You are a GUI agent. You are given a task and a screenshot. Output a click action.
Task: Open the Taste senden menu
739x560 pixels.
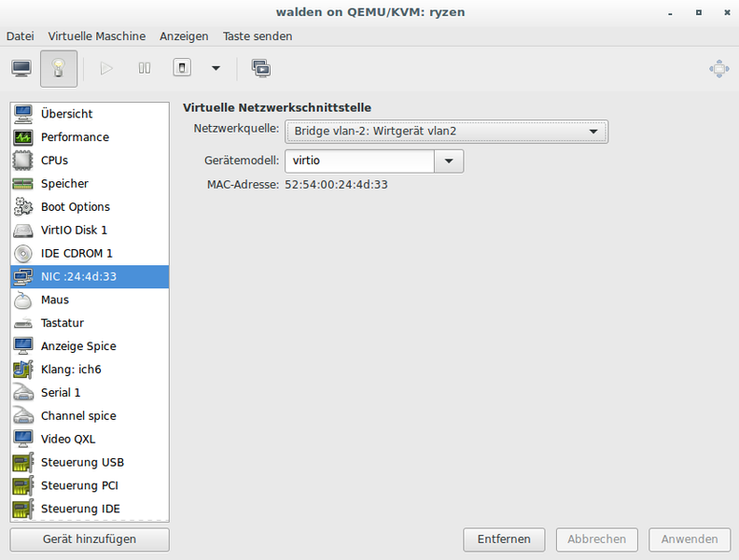pyautogui.click(x=258, y=36)
